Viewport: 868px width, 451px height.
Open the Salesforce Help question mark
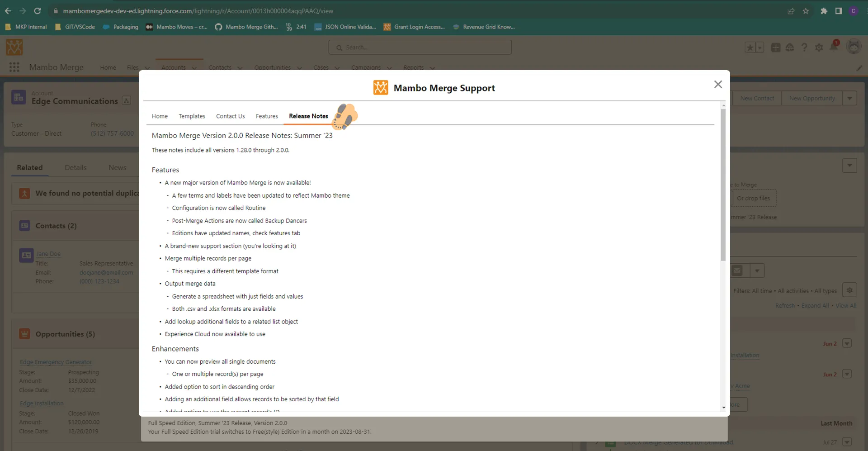pyautogui.click(x=804, y=47)
